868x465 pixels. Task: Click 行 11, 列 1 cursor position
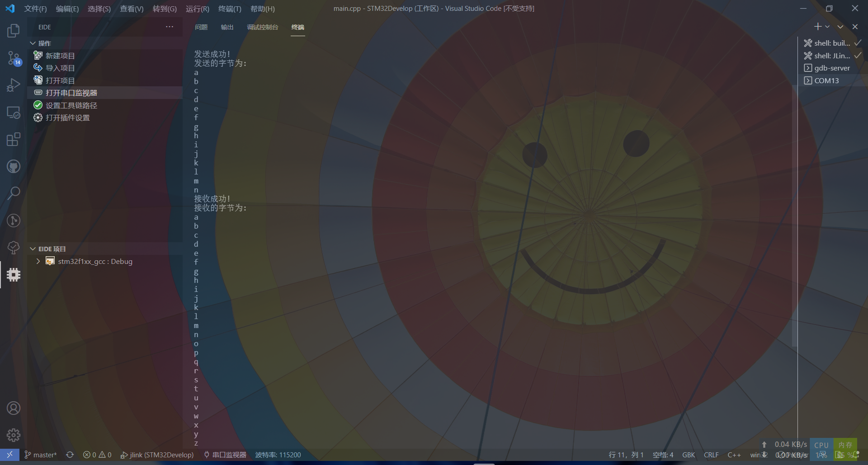[x=626, y=455]
